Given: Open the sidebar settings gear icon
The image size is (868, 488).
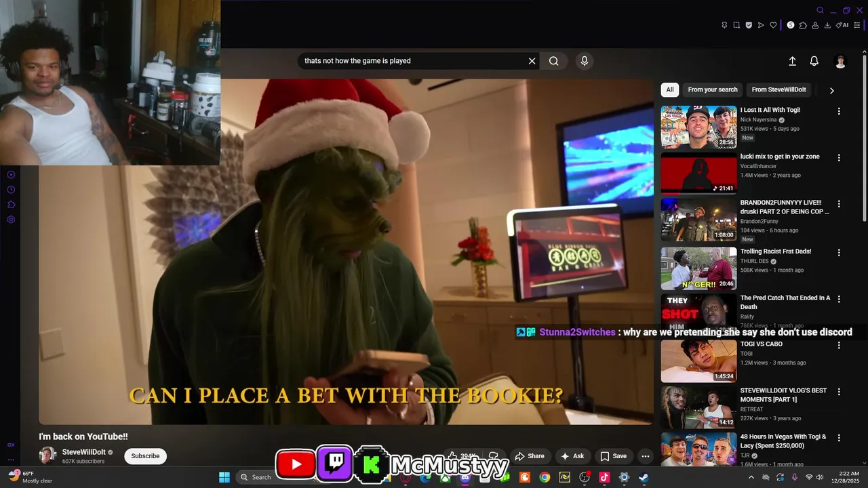Looking at the screenshot, I should pyautogui.click(x=11, y=220).
